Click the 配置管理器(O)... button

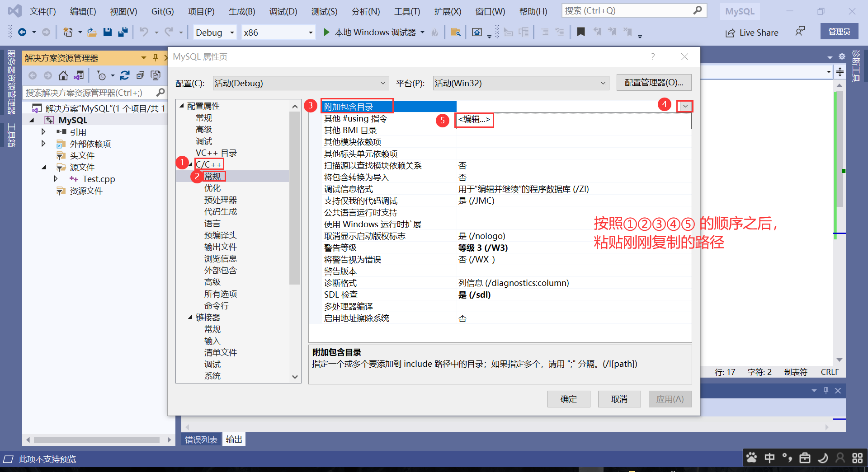click(x=654, y=83)
